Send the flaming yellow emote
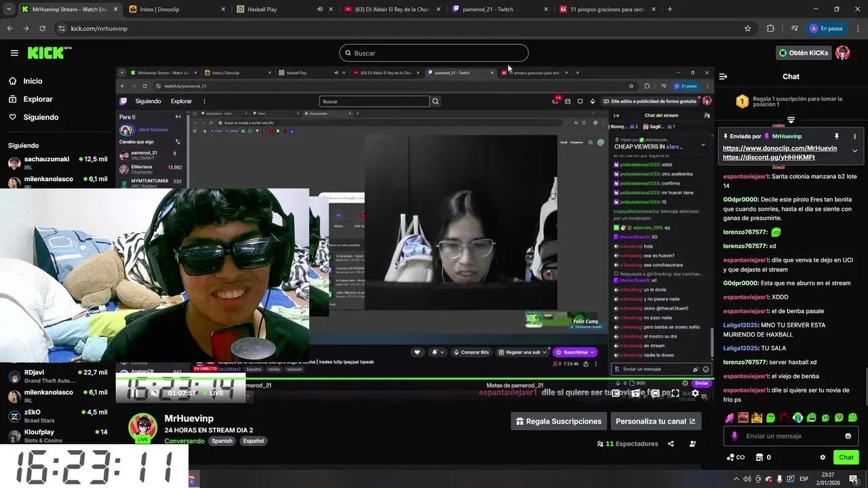This screenshot has height=488, width=868. (757, 418)
